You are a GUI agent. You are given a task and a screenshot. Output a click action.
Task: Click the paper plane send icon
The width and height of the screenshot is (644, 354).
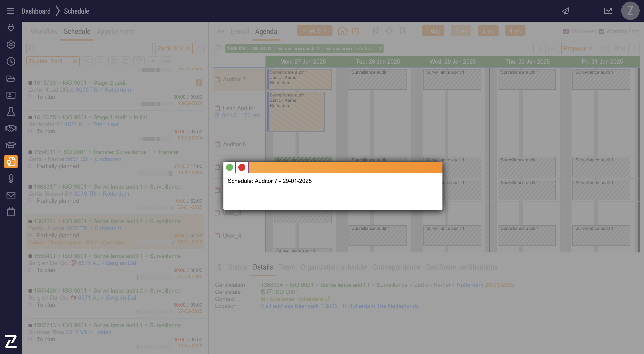coord(566,11)
